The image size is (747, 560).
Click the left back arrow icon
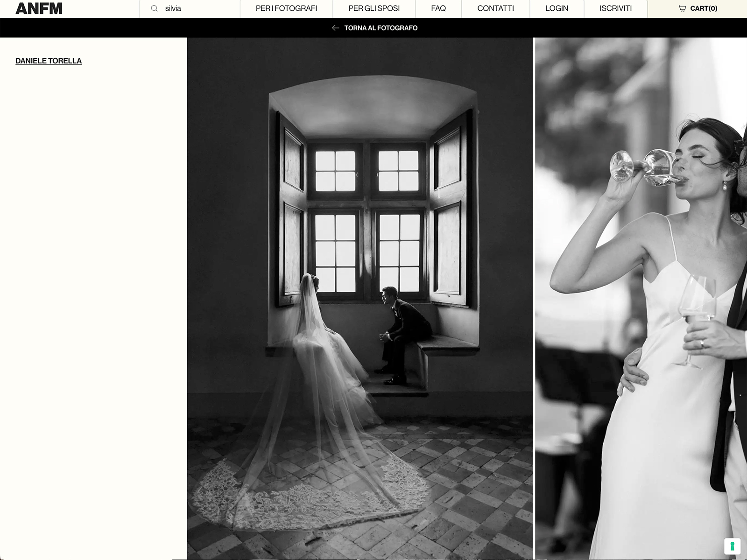coord(335,28)
